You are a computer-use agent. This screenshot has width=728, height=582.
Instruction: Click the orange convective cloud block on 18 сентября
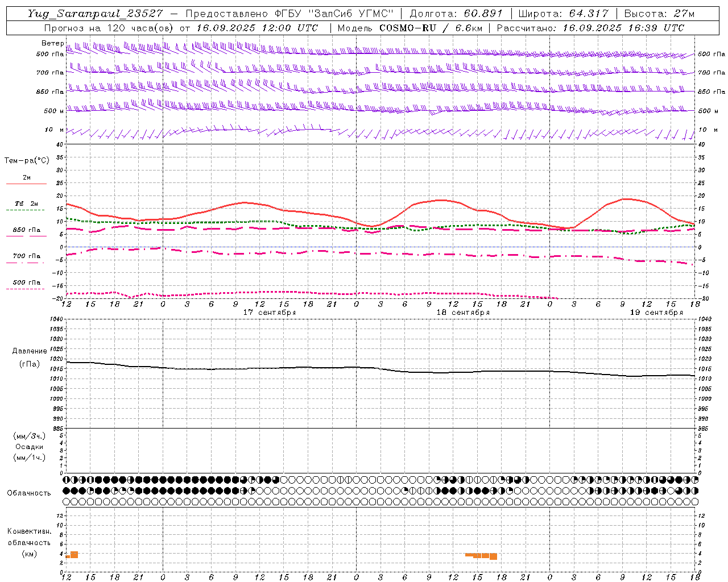(x=481, y=555)
